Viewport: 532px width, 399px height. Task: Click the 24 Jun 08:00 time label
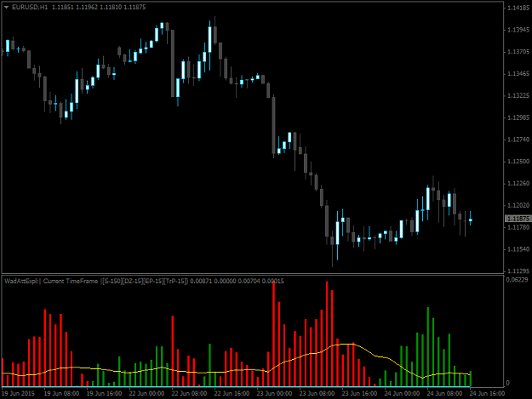tap(444, 394)
